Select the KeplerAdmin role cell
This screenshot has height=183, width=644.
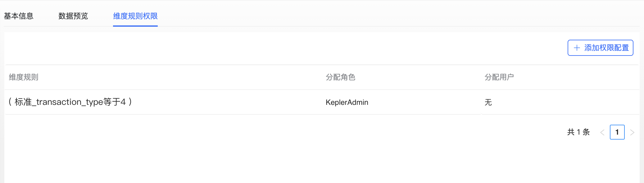(347, 102)
